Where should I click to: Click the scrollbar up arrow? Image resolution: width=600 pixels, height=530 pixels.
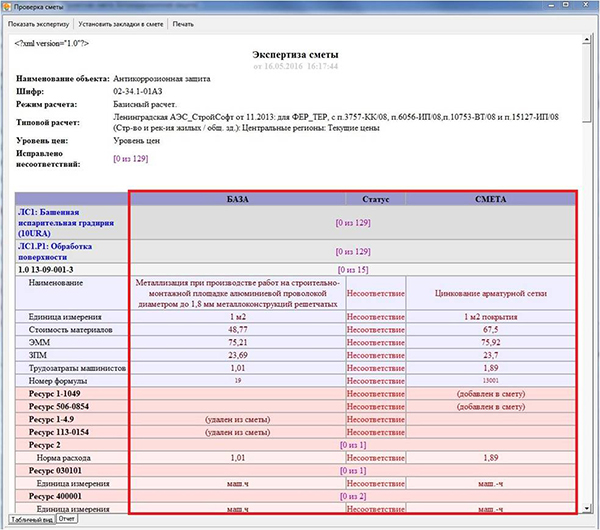(586, 39)
